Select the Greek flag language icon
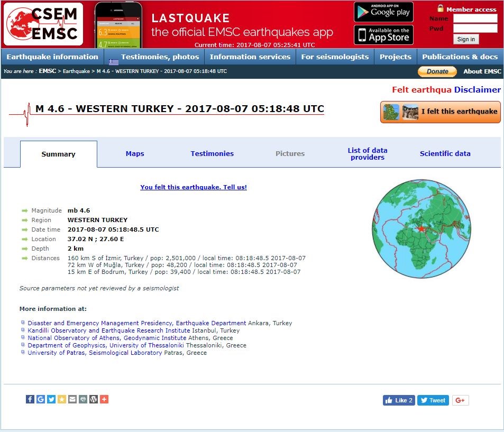 coord(114,62)
